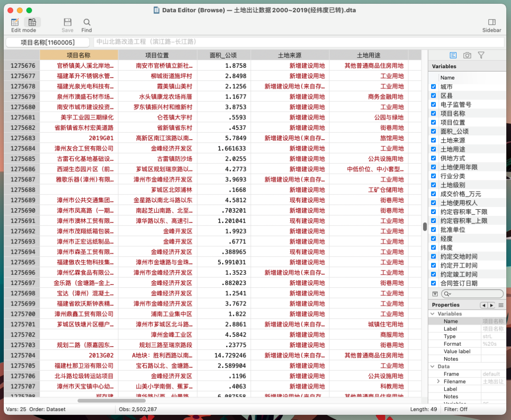This screenshot has height=420, width=511.
Task: Toggle the 合同签订日期 variable checkbox
Action: tap(433, 283)
